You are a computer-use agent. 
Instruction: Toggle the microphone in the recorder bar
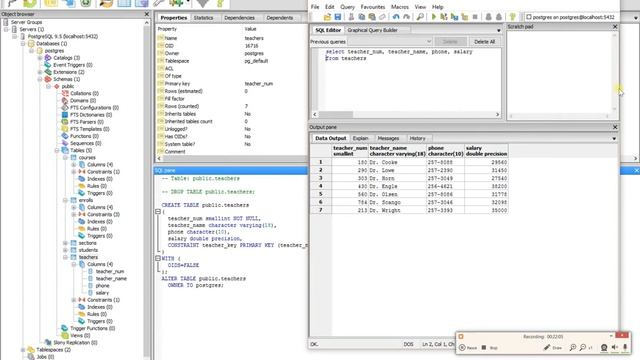pos(625,348)
